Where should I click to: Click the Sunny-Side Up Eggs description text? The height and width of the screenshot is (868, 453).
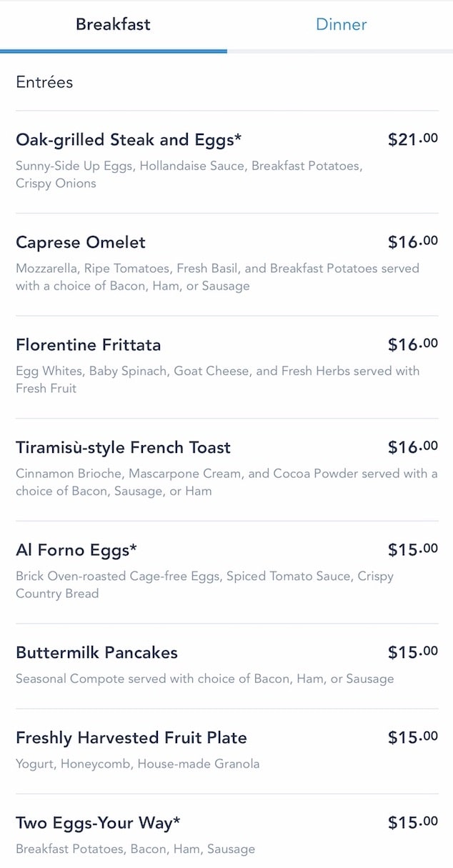click(x=189, y=174)
